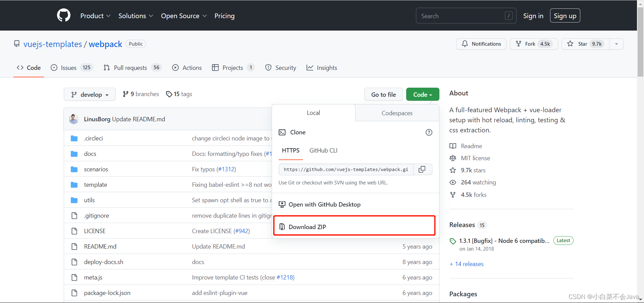Open the Projects tab
Screen dimensions: 644x303
pyautogui.click(x=233, y=68)
